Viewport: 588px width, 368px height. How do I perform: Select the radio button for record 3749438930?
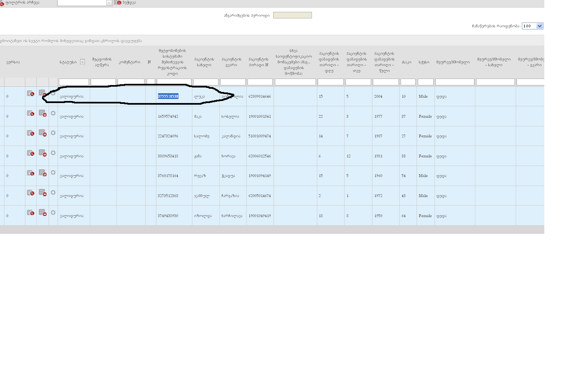coord(53,213)
